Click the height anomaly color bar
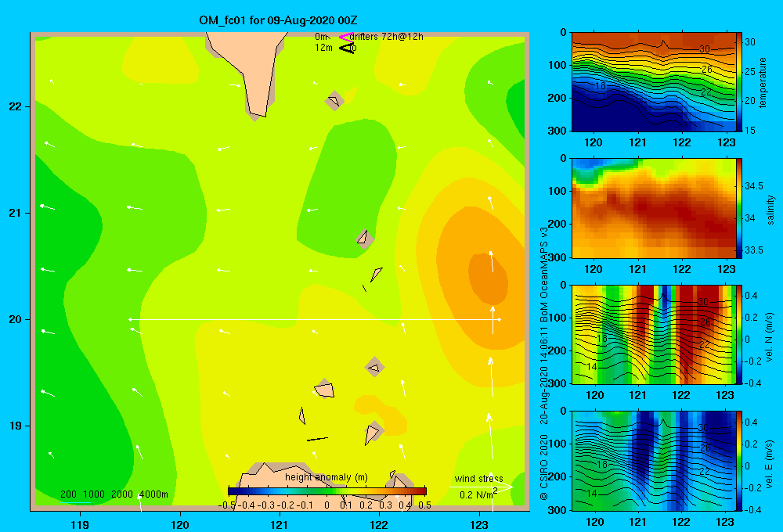The width and height of the screenshot is (783, 532). click(x=327, y=491)
